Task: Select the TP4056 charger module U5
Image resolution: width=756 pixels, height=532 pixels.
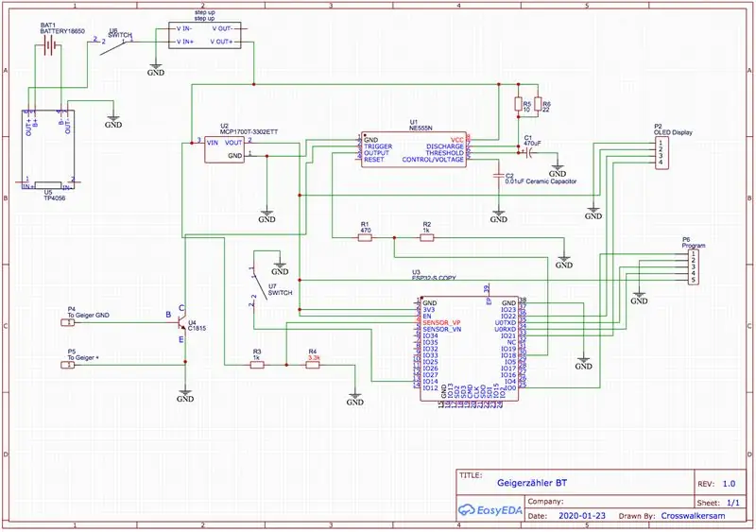Action: coord(48,149)
